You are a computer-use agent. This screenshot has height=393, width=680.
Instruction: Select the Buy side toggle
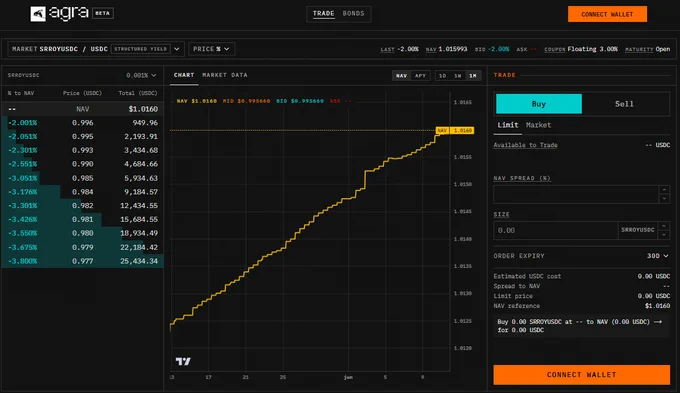tap(539, 104)
